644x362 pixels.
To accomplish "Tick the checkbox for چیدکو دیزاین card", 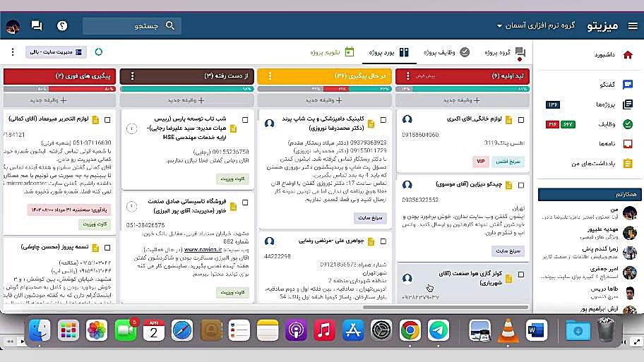I will (521, 185).
